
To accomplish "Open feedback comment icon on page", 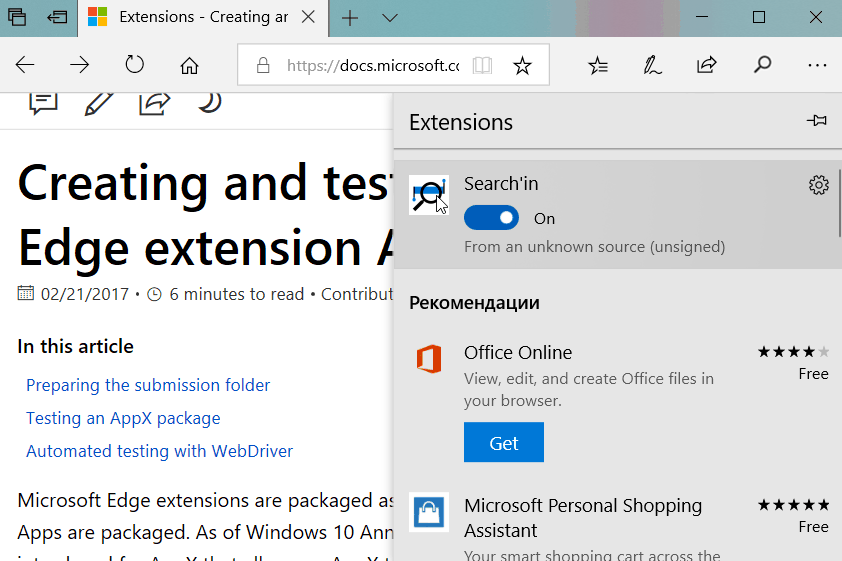I will pos(43,103).
